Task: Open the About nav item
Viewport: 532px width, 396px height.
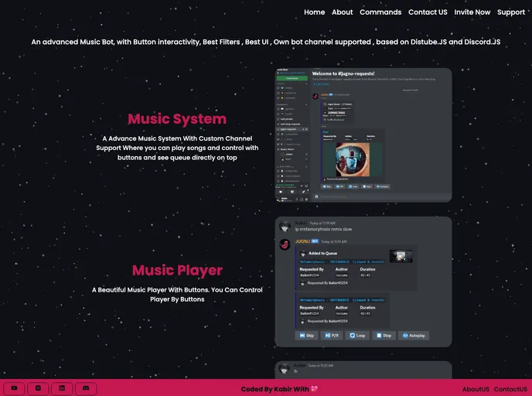Action: [342, 12]
